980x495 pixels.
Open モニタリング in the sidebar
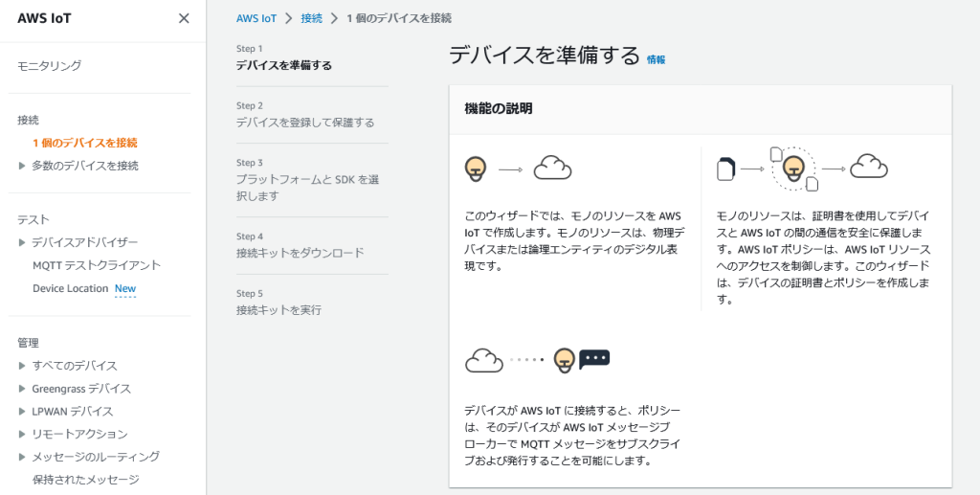[x=50, y=66]
